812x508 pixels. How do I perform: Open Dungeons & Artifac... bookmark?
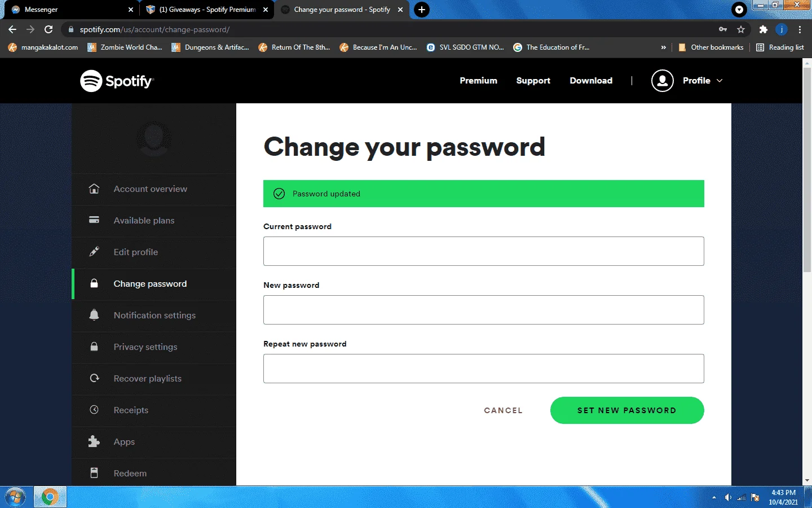pos(210,47)
